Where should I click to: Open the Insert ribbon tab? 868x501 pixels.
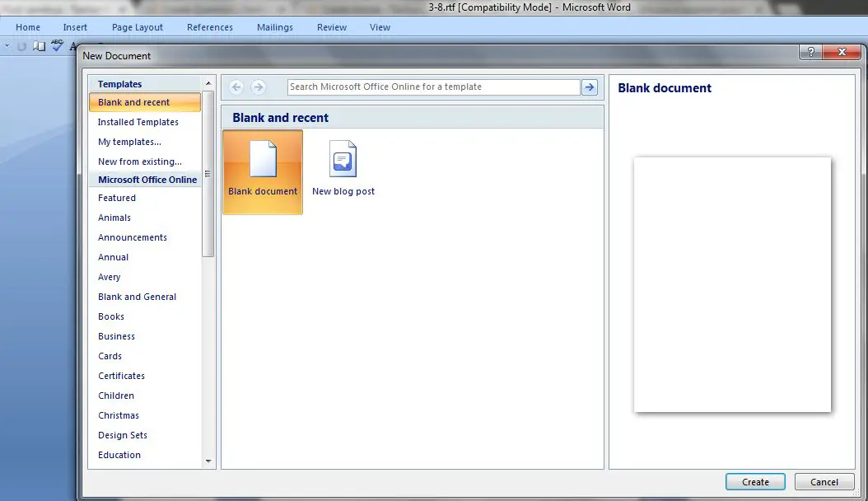(x=75, y=27)
